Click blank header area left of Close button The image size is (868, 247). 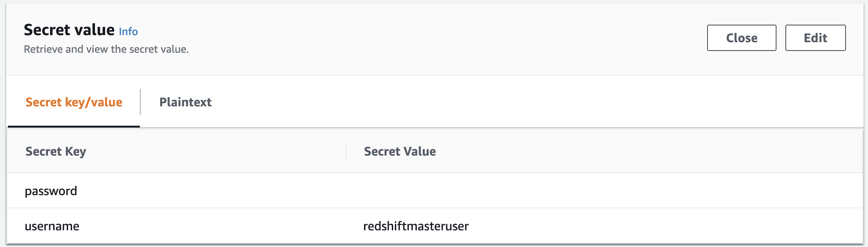point(440,38)
